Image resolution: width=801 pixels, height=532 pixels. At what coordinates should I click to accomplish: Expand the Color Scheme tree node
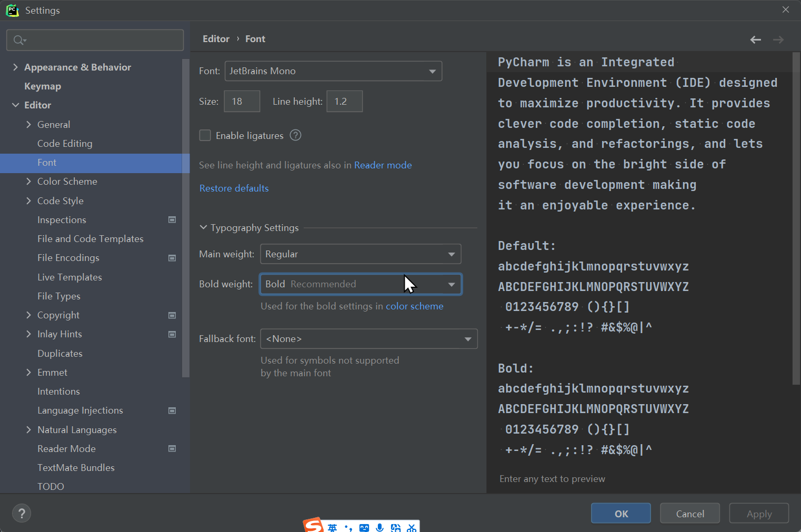click(28, 182)
